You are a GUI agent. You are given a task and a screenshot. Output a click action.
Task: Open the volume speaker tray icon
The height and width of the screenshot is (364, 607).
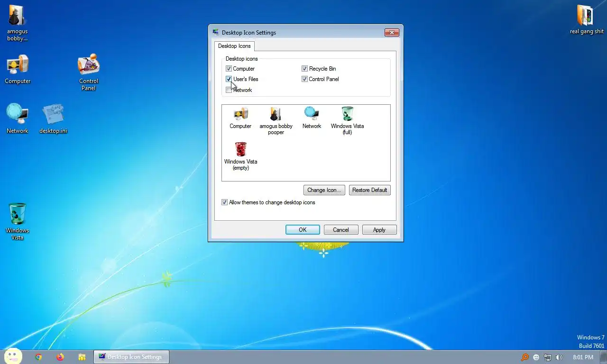pyautogui.click(x=559, y=357)
